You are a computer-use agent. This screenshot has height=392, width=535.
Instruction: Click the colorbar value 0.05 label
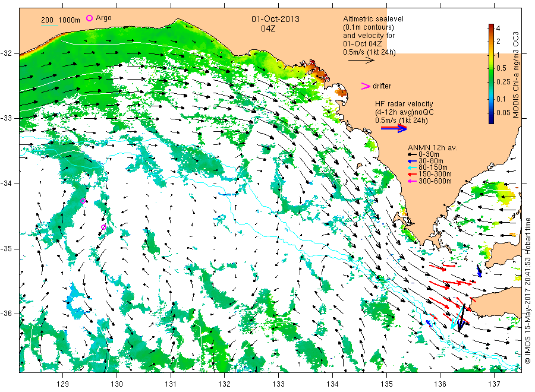503,112
